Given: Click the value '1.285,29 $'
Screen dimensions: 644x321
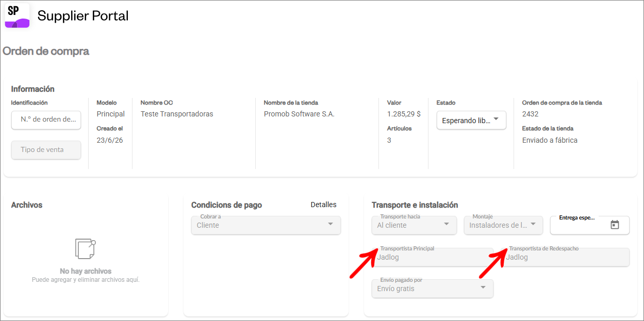Looking at the screenshot, I should click(x=404, y=114).
